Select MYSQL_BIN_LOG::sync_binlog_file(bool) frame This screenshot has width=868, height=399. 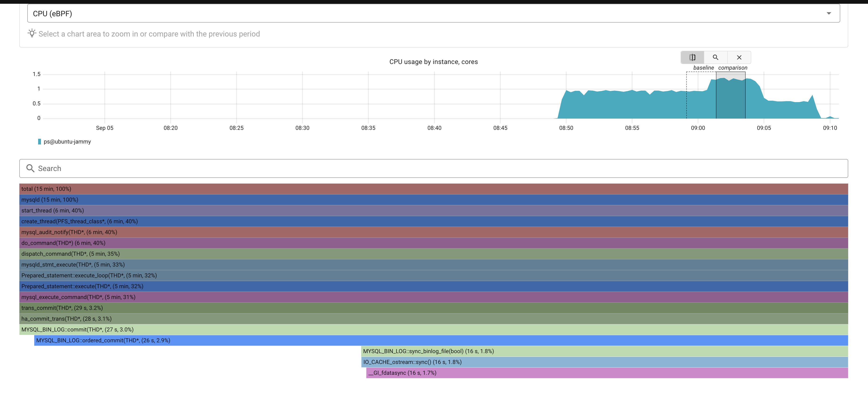tap(604, 351)
